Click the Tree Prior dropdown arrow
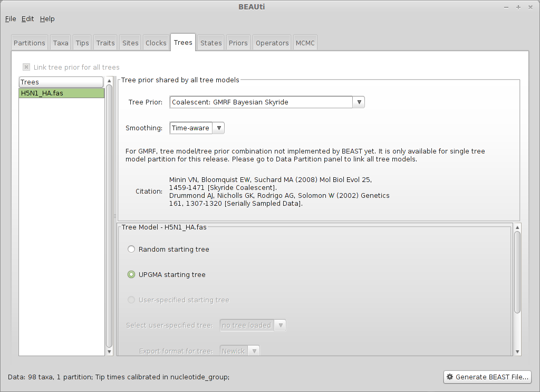Viewport: 540px width, 392px height. 359,102
